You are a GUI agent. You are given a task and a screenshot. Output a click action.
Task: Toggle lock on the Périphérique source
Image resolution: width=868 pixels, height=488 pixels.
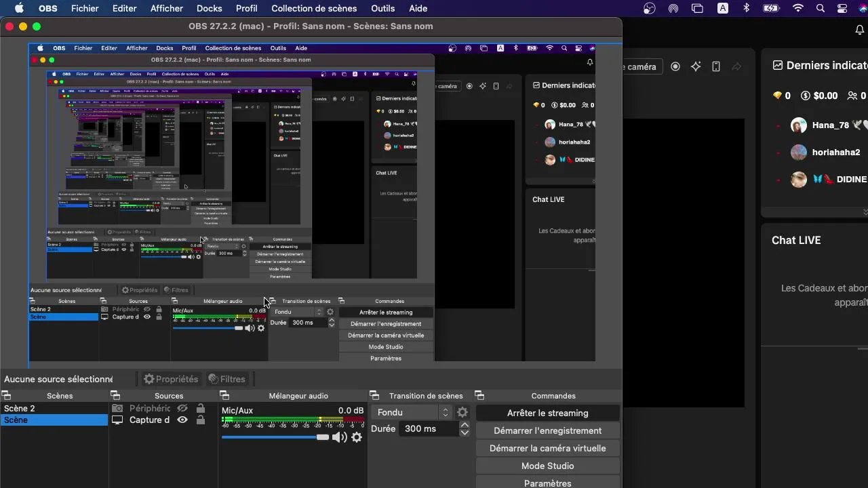tap(201, 409)
